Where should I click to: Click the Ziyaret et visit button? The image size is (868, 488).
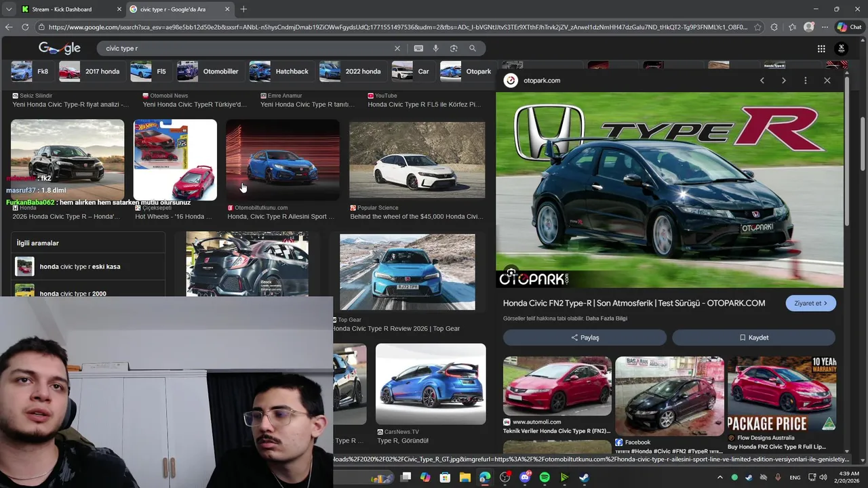[x=811, y=304]
